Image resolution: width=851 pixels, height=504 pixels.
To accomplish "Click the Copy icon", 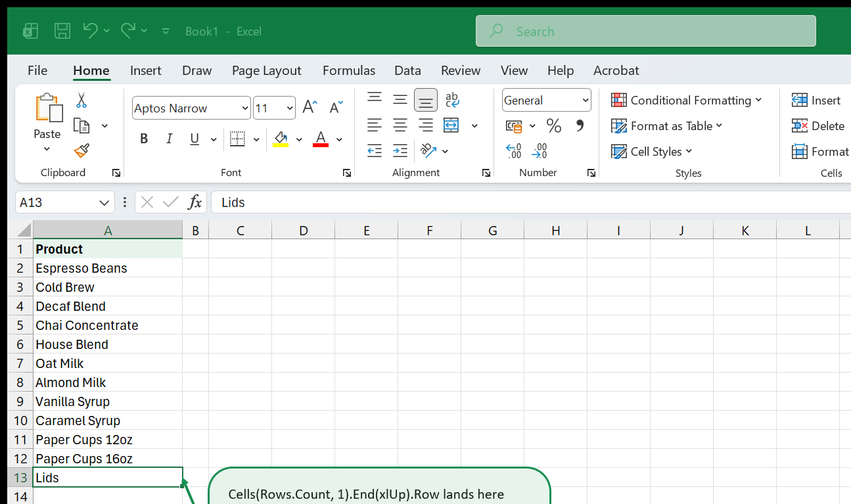I will (81, 126).
